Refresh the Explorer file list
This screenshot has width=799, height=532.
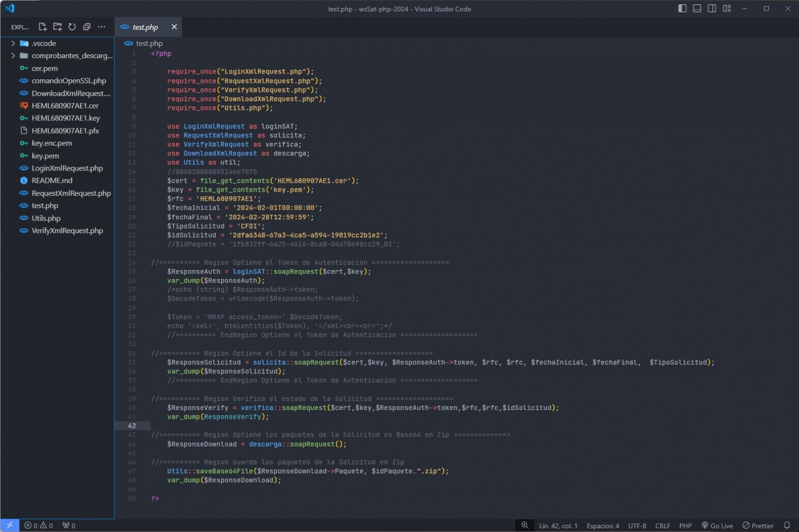(x=72, y=27)
